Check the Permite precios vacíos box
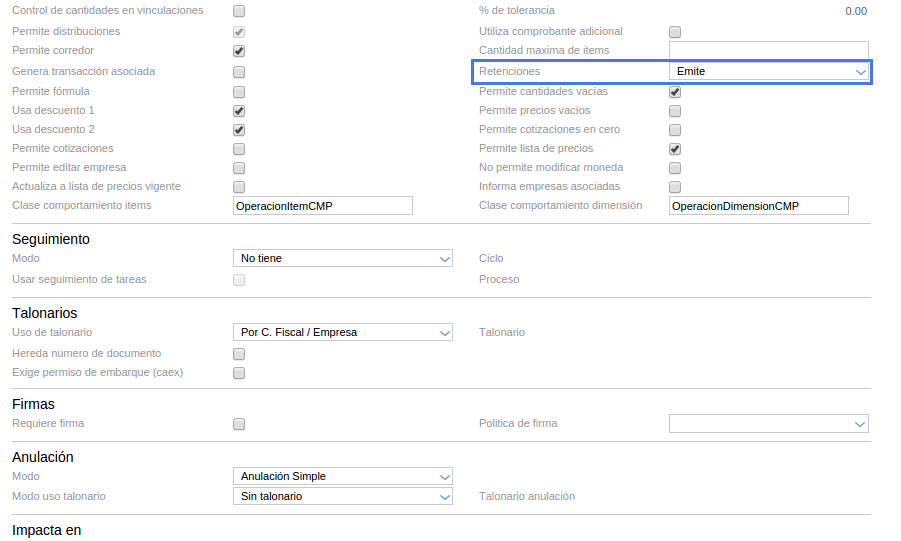This screenshot has width=901, height=541. point(675,111)
